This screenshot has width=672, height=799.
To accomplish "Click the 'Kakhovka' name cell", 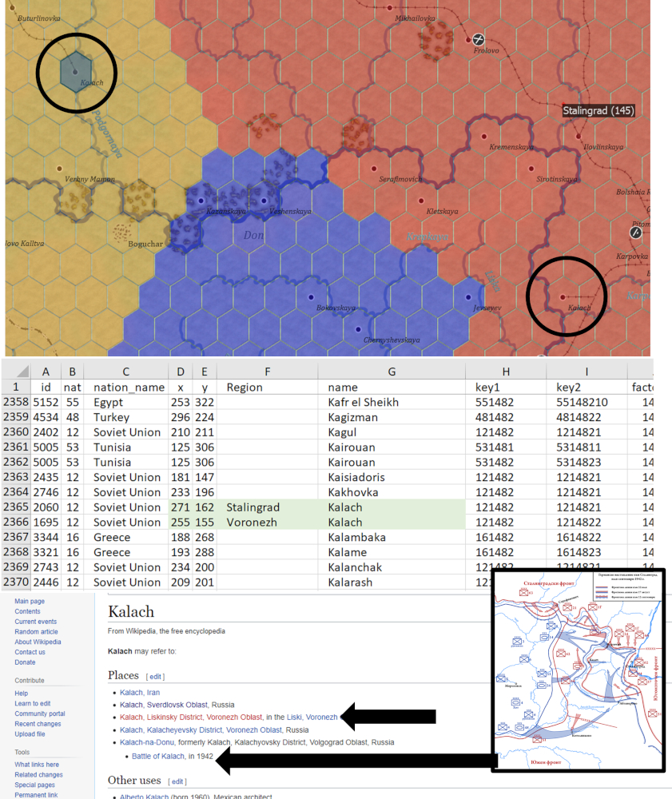I will [392, 491].
